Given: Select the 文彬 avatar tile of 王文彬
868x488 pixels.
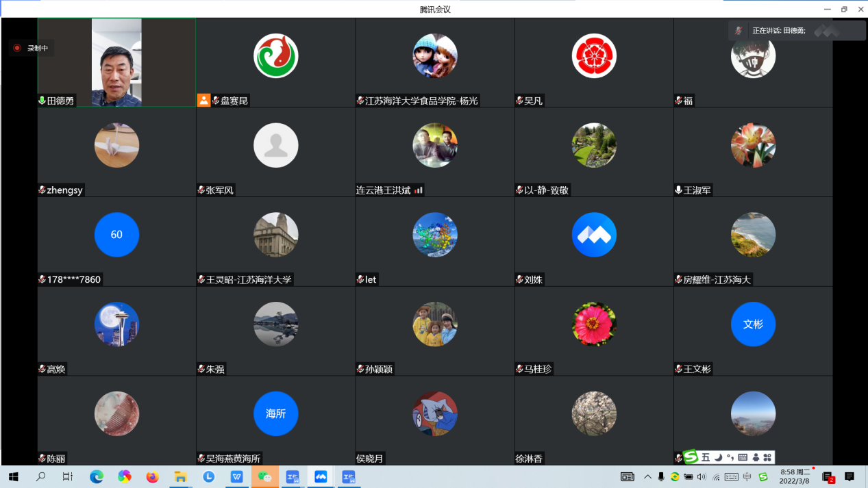Looking at the screenshot, I should tap(753, 324).
